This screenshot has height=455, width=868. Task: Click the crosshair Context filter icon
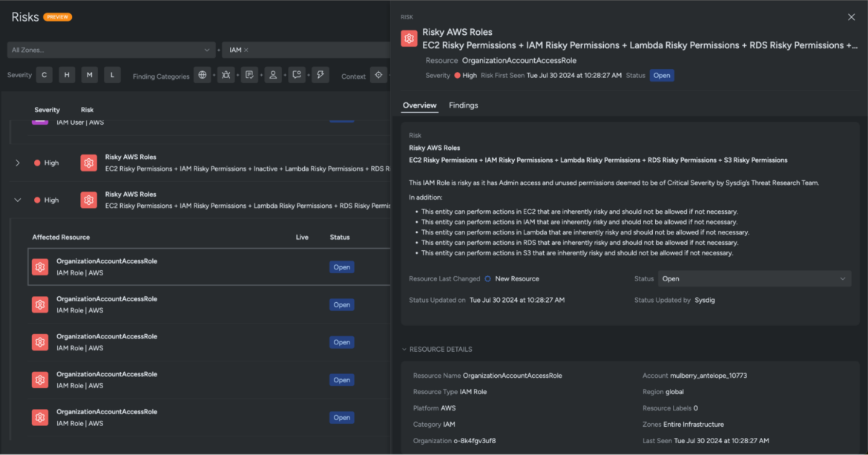(378, 75)
